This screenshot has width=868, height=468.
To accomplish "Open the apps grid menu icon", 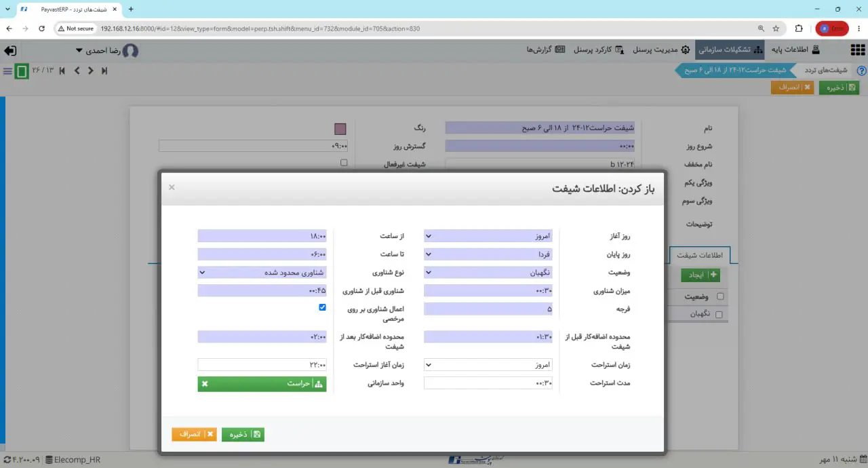I will [x=858, y=50].
